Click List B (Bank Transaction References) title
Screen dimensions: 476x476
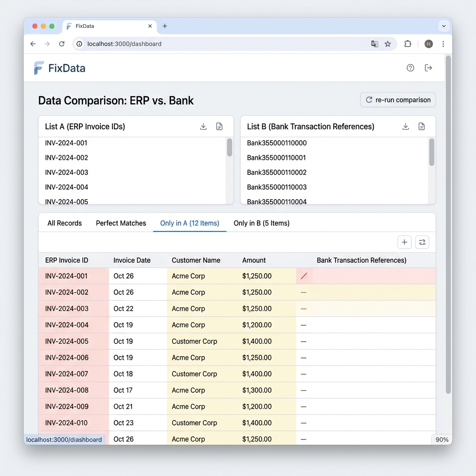(x=311, y=126)
